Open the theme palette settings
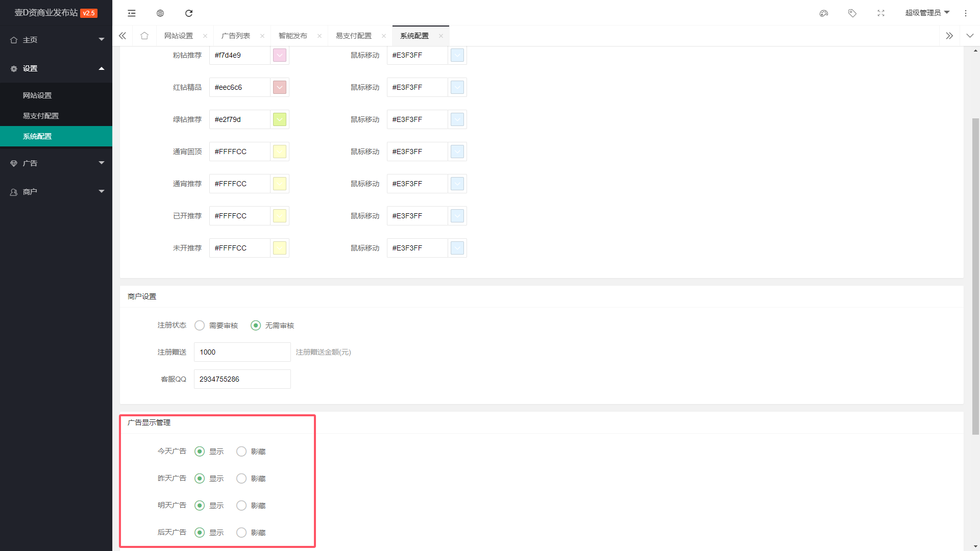The image size is (980, 551). pos(824,13)
